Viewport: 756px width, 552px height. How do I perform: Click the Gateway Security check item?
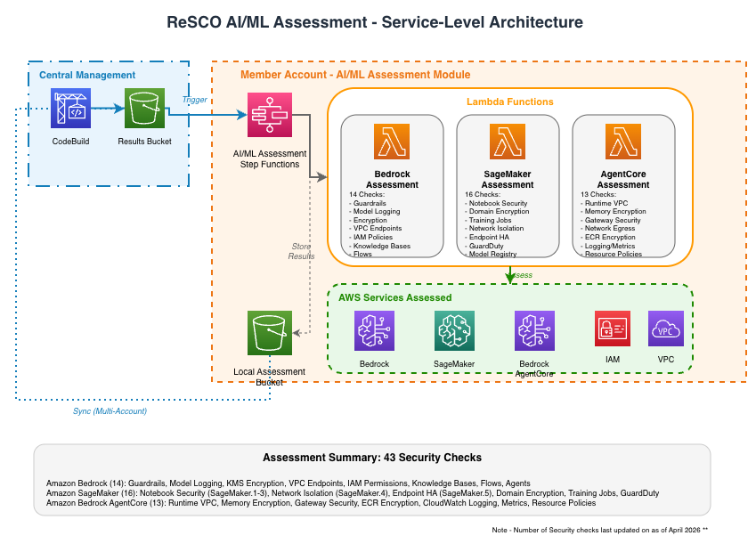coord(613,220)
